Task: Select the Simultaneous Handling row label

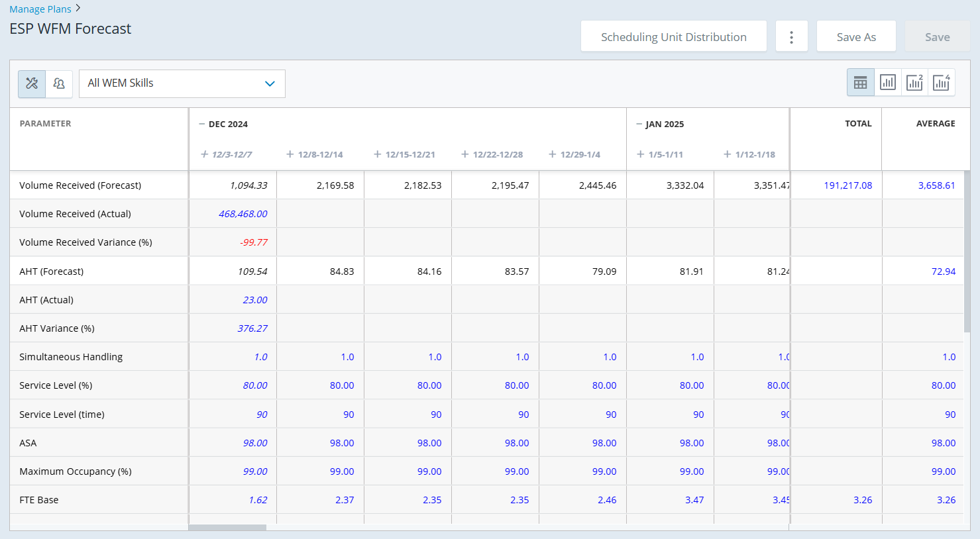Action: pyautogui.click(x=71, y=357)
